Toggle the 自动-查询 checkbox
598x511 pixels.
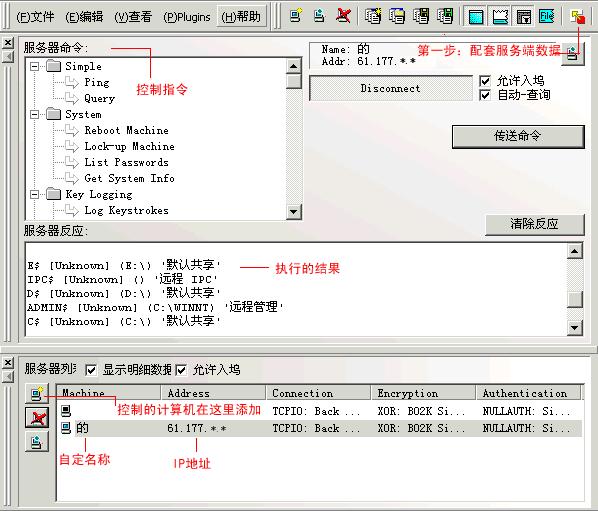pos(485,95)
